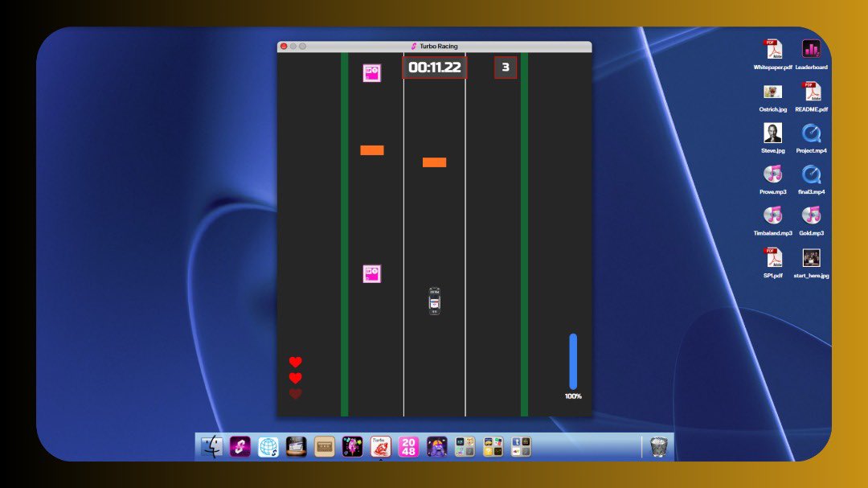Click the player's race car

point(435,301)
